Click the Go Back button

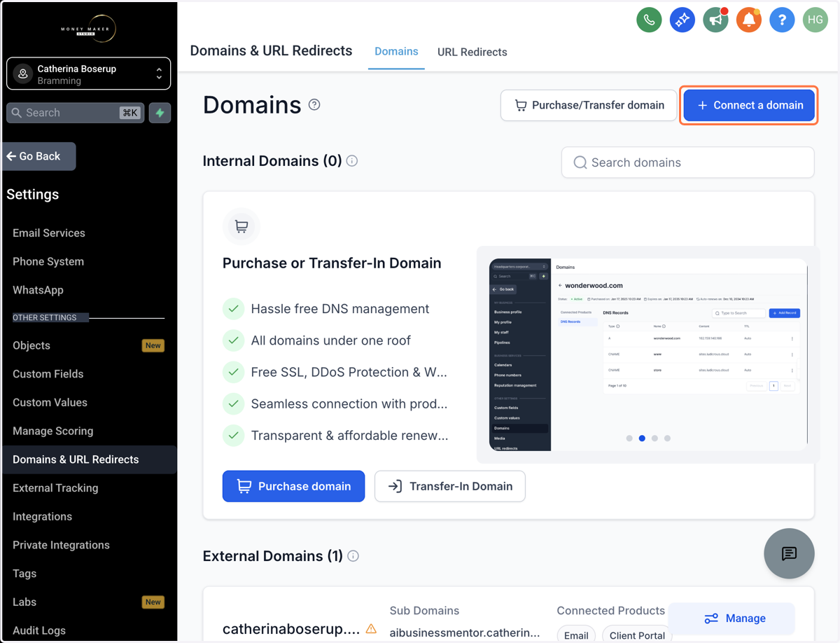pyautogui.click(x=39, y=156)
